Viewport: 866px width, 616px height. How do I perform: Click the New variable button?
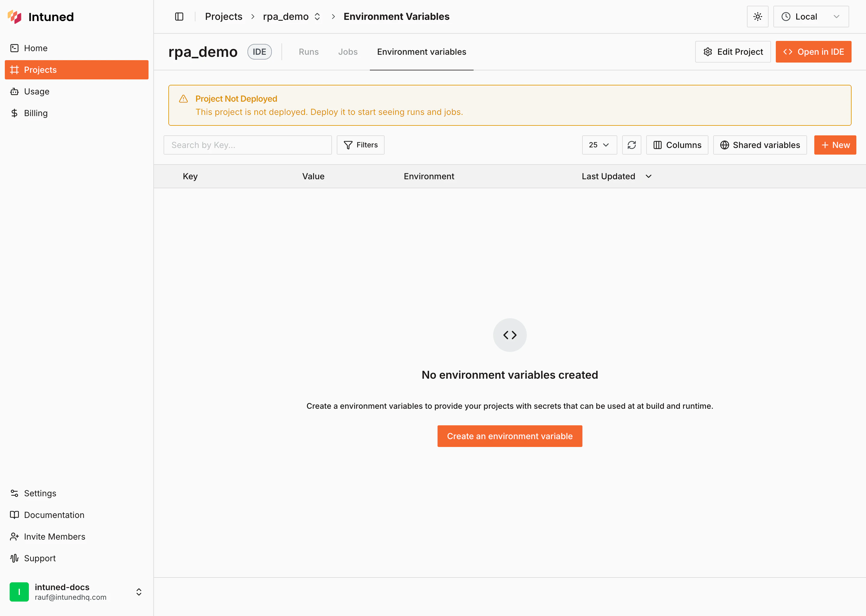pos(835,145)
